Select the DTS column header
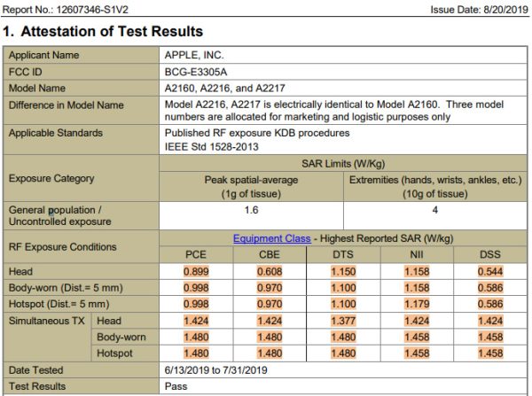 click(x=340, y=255)
